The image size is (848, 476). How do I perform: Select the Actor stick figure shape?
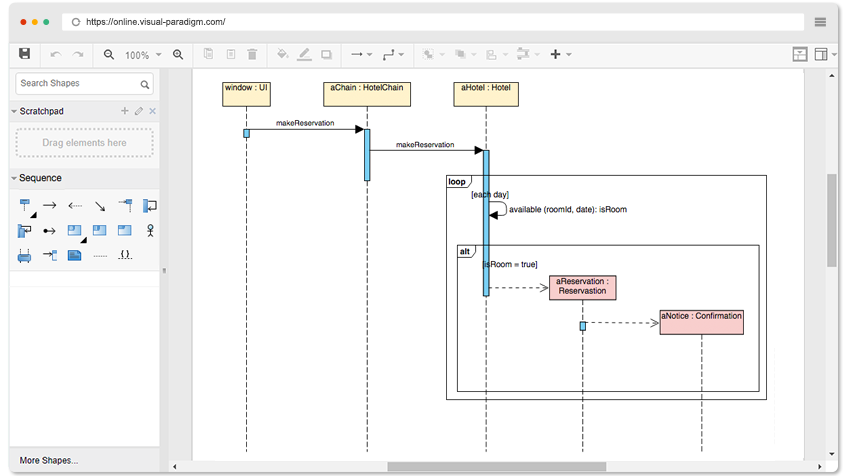[x=150, y=231]
